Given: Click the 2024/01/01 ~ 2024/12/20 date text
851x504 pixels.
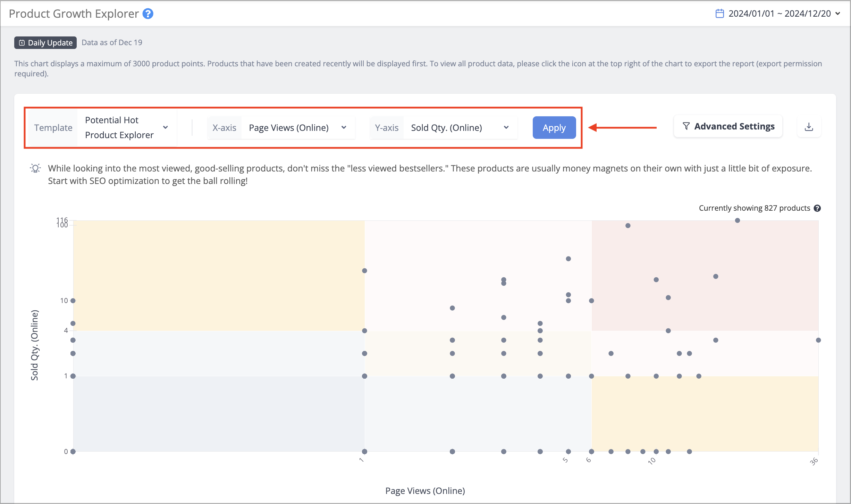Looking at the screenshot, I should (x=780, y=14).
